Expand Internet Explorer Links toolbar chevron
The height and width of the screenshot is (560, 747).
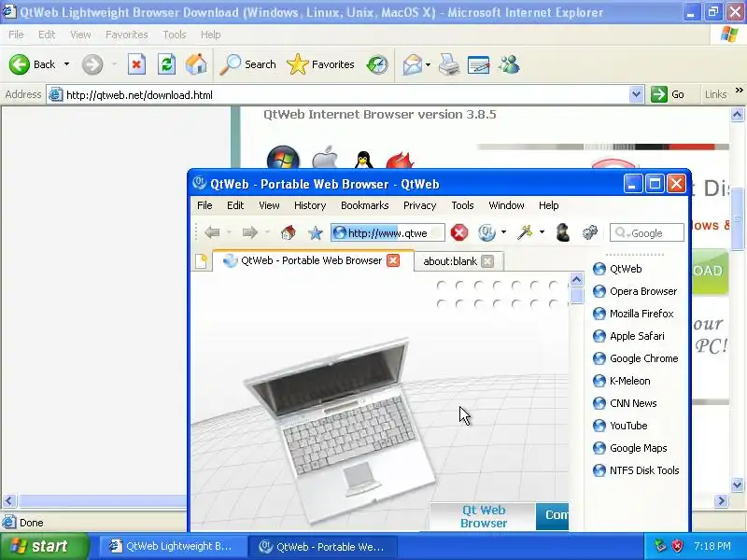[x=739, y=90]
